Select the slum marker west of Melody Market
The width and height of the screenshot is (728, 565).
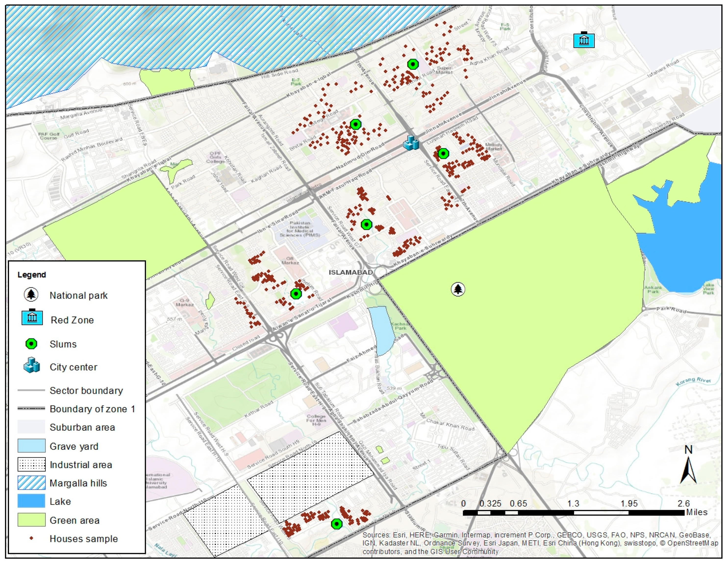(x=443, y=154)
